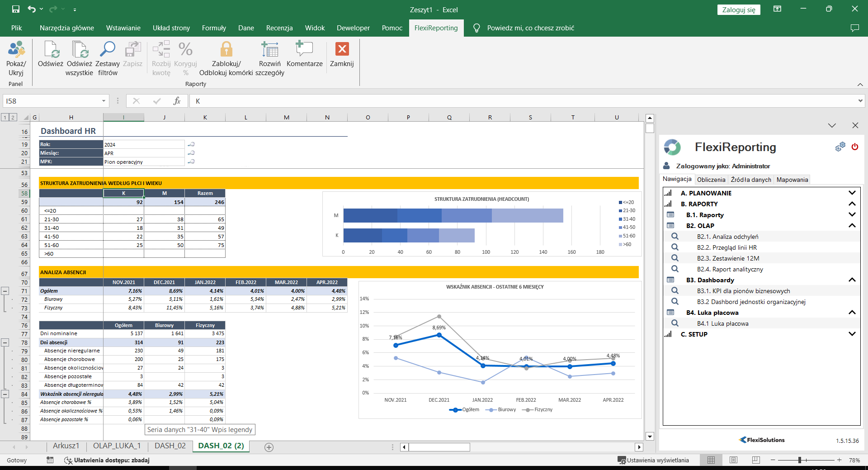Image resolution: width=868 pixels, height=470 pixels.
Task: Toggle Pokaż/Ukryj panel button
Action: tap(16, 50)
